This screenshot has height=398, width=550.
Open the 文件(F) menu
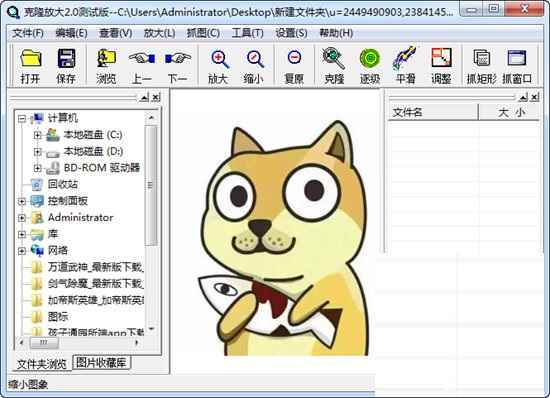(x=28, y=33)
